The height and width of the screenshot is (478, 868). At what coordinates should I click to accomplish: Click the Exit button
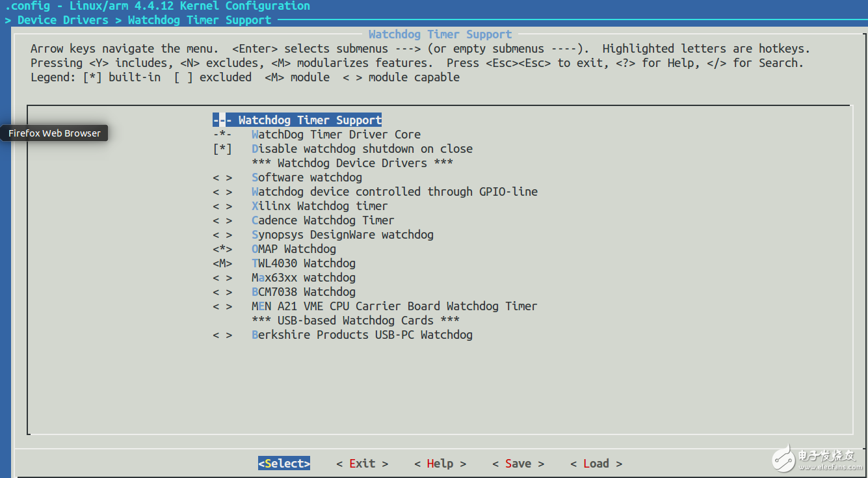click(x=362, y=464)
